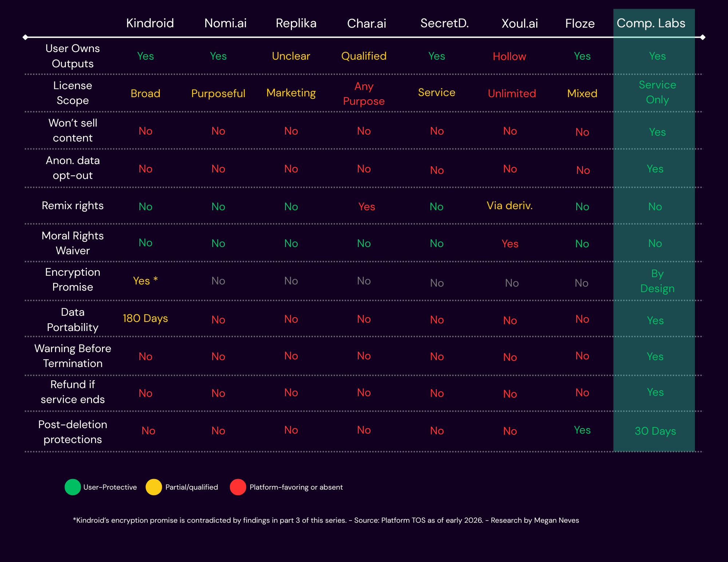The height and width of the screenshot is (562, 728).
Task: Click the Kindroid encryption footnote text
Action: (326, 520)
